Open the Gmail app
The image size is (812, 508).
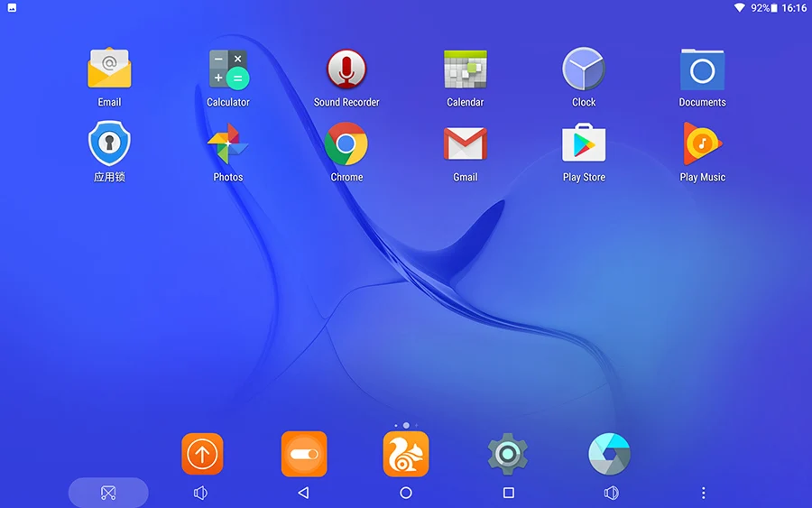(465, 143)
